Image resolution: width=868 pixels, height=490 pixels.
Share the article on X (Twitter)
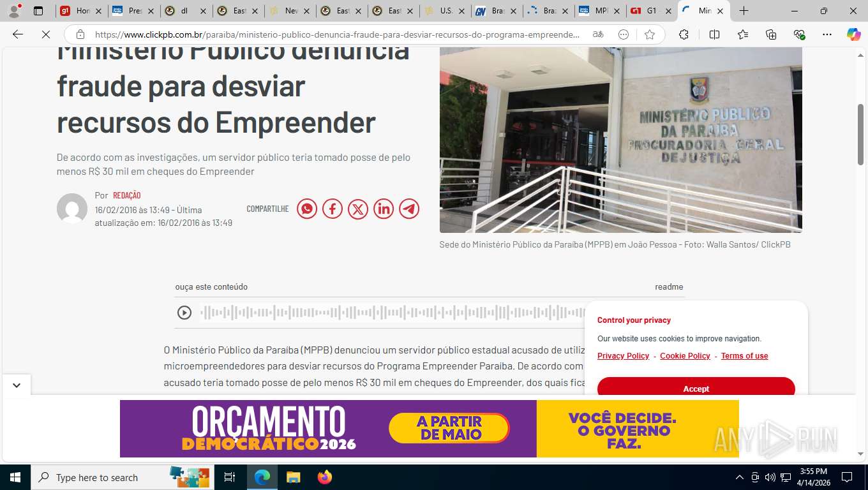pos(358,209)
